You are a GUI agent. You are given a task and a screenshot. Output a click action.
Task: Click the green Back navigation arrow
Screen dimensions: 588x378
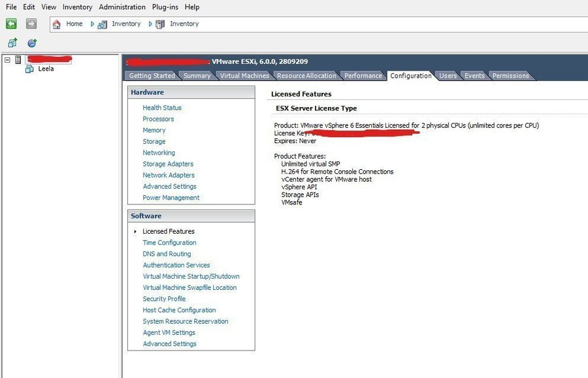point(11,24)
